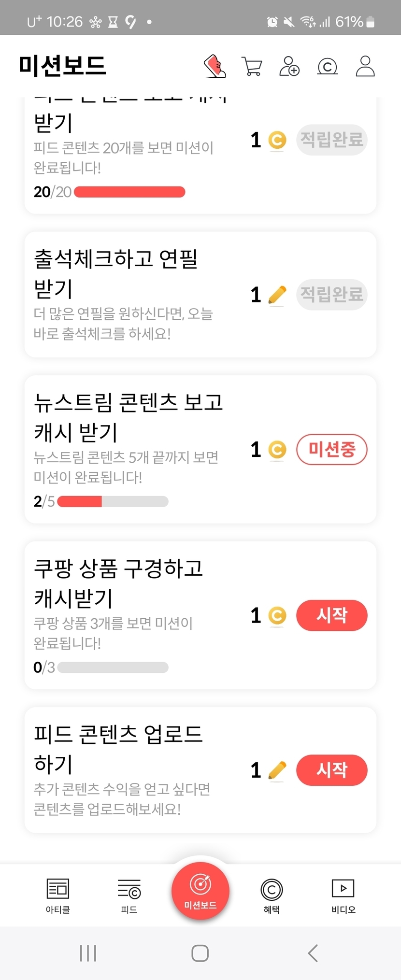
Task: Tap the 미션보드 center button
Action: (x=200, y=891)
